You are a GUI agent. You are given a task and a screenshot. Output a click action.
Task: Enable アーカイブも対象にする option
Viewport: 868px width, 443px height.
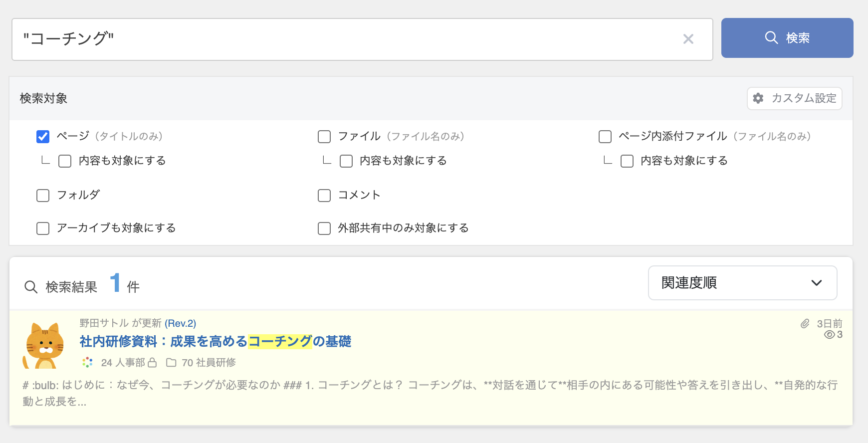click(x=43, y=228)
